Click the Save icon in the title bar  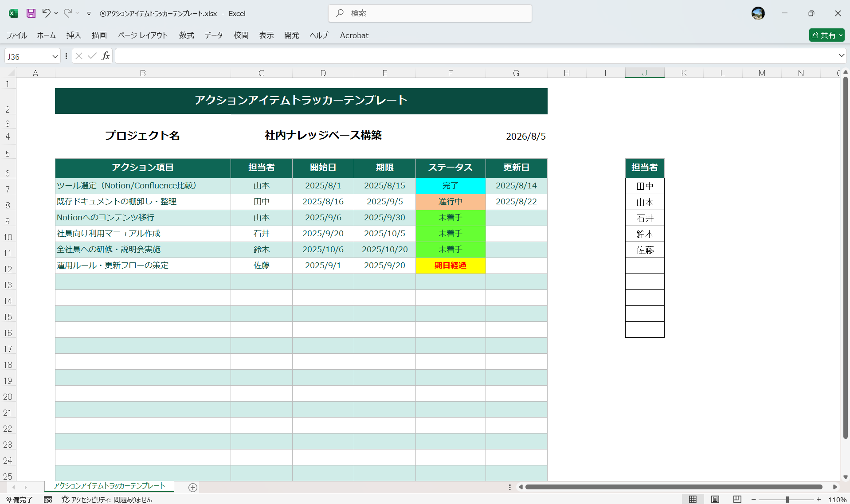(31, 13)
